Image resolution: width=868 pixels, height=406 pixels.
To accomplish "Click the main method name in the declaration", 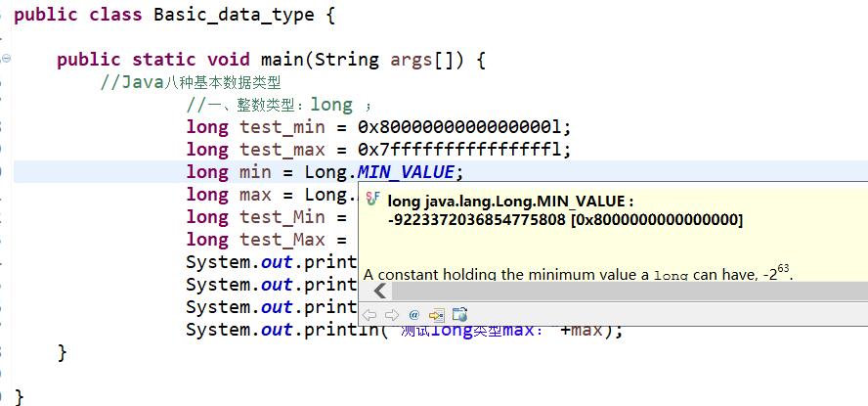I will tap(282, 60).
